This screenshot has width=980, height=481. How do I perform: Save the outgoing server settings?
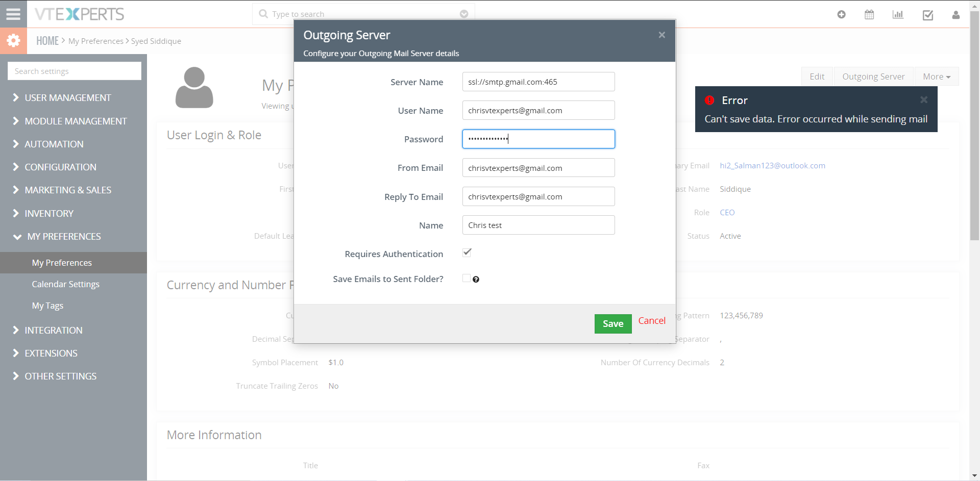pos(613,324)
